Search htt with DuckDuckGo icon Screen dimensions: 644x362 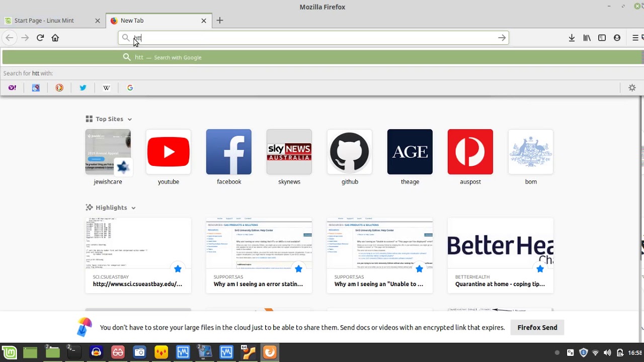(x=59, y=87)
